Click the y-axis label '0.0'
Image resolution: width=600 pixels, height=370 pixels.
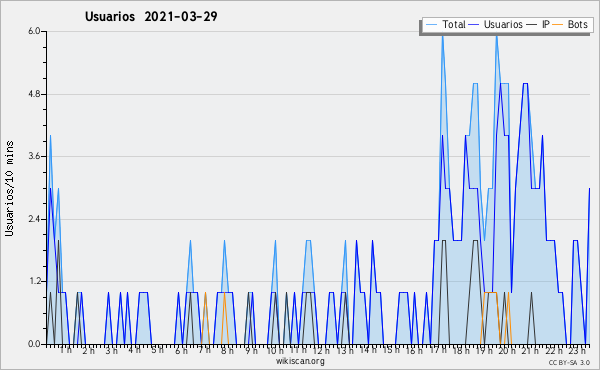[x=34, y=344]
